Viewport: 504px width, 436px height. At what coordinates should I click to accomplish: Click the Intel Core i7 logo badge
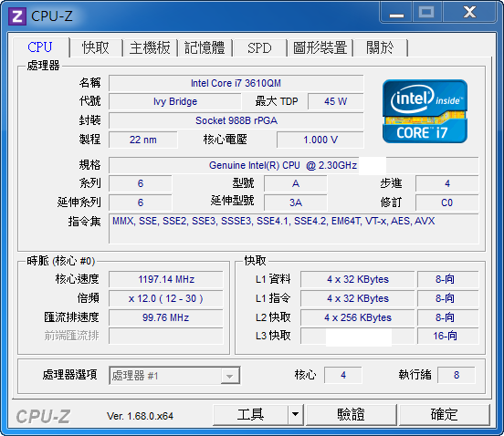425,111
